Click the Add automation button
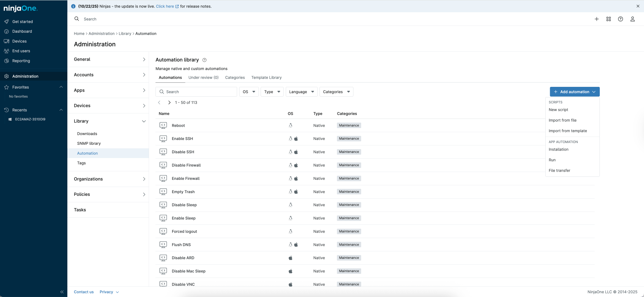Viewport: 644px width, 297px height. 574,92
